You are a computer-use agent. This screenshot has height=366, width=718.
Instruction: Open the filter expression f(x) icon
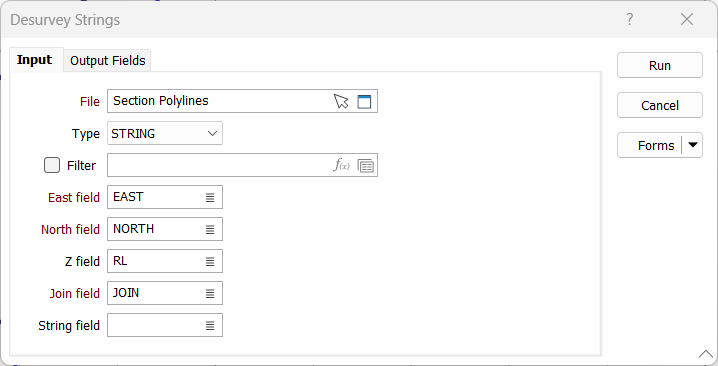(x=341, y=165)
